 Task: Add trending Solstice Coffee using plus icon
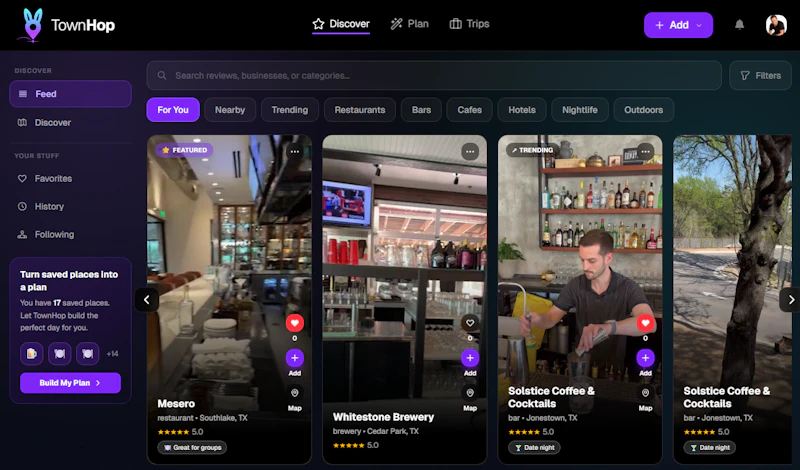645,358
